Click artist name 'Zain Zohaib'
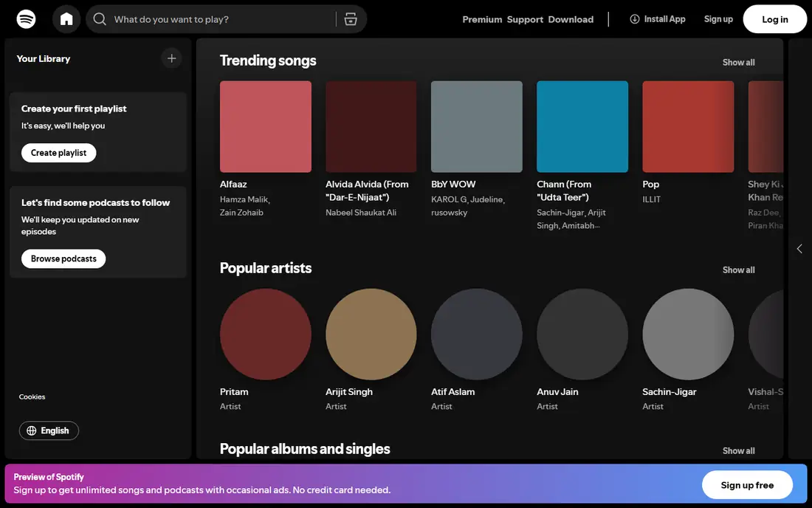The height and width of the screenshot is (508, 812). tap(241, 213)
